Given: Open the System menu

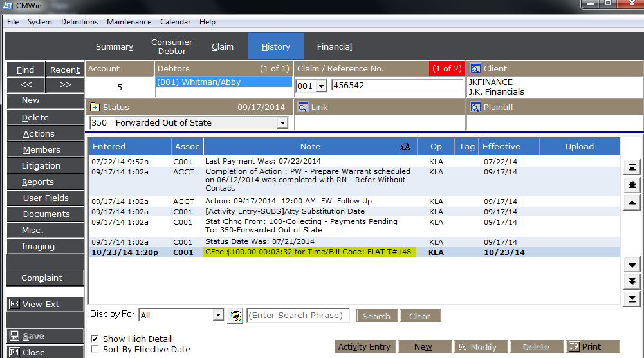Looking at the screenshot, I should click(x=39, y=22).
